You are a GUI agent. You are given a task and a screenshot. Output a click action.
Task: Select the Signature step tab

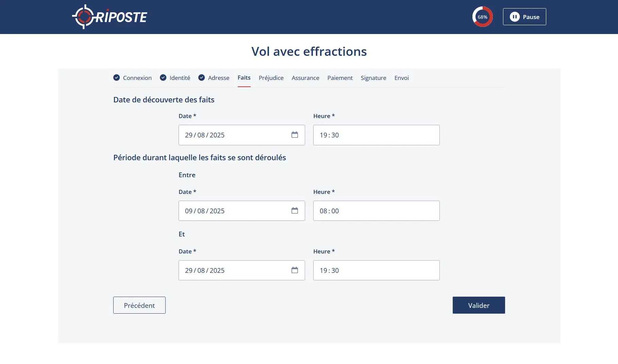click(373, 78)
